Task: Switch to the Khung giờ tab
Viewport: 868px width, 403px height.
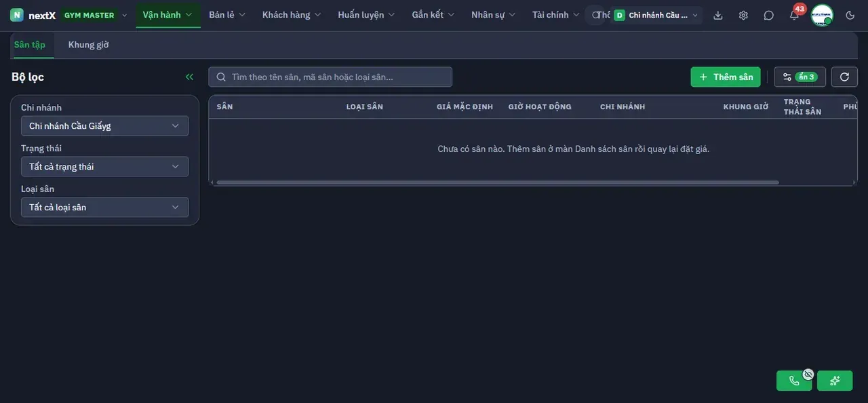Action: [89, 45]
